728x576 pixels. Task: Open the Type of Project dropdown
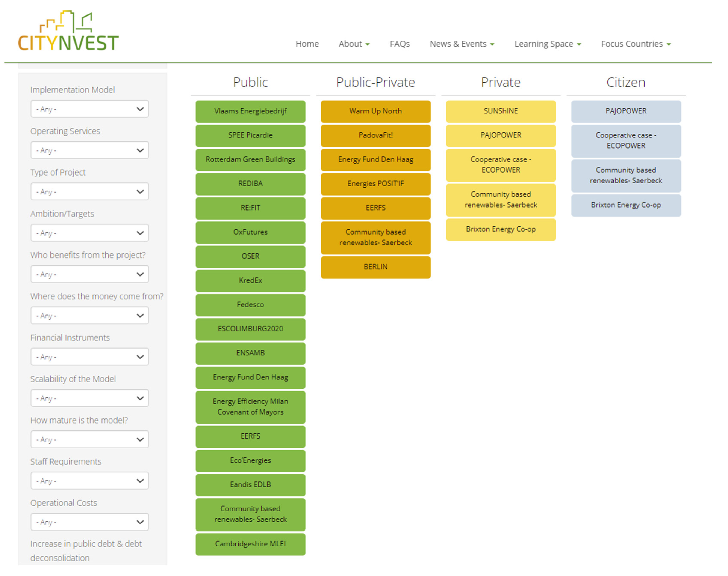click(89, 192)
